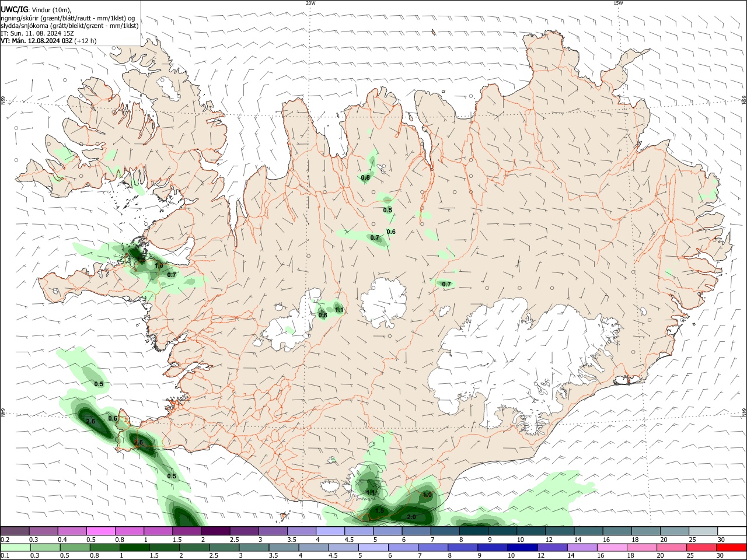Select light pink 16–18 swatch in rain scale
747x560 pixels.
click(612, 547)
